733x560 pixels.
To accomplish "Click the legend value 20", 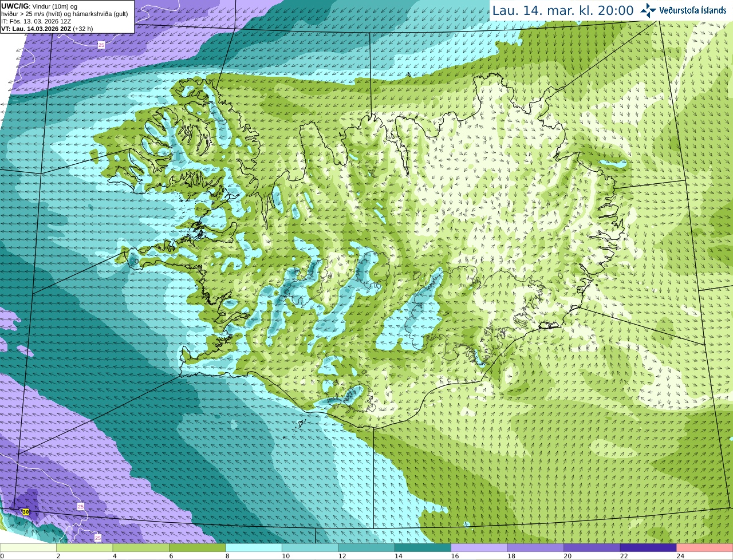I will click(x=568, y=556).
